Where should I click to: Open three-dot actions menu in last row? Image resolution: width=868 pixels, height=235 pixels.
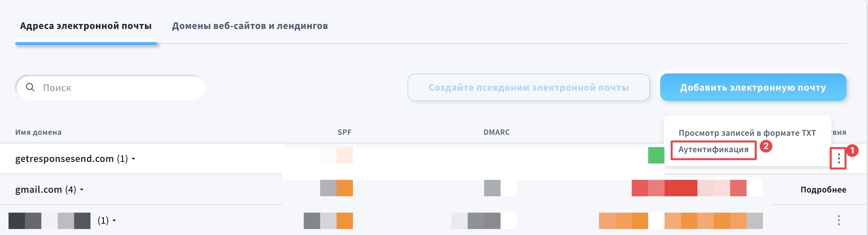[839, 220]
